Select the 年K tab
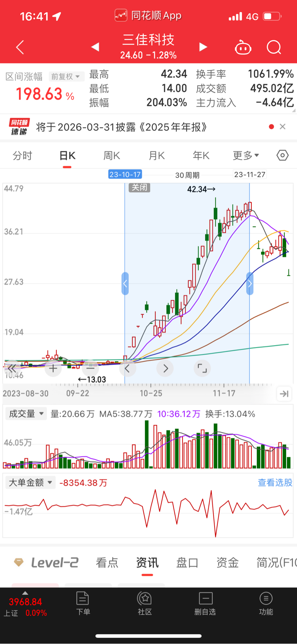The width and height of the screenshot is (297, 644). [201, 156]
